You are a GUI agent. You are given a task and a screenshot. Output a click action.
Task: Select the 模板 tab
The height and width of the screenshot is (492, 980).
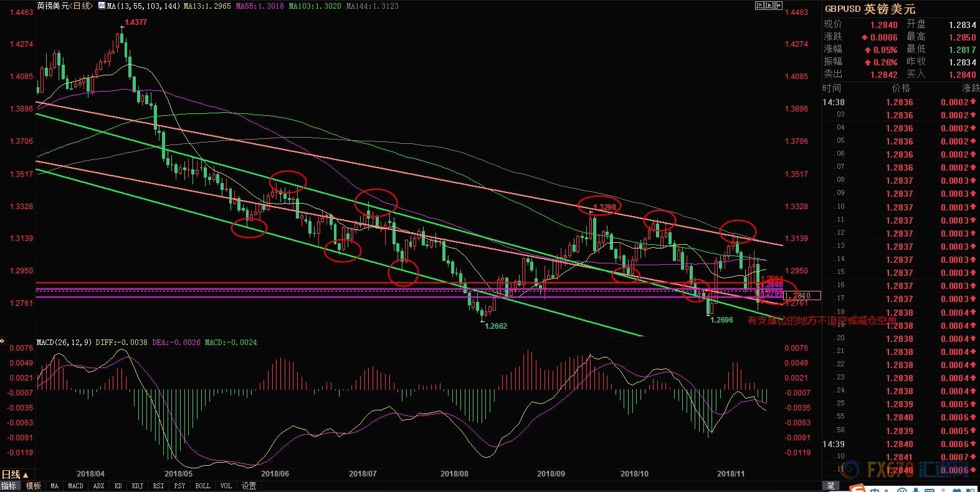[x=33, y=486]
